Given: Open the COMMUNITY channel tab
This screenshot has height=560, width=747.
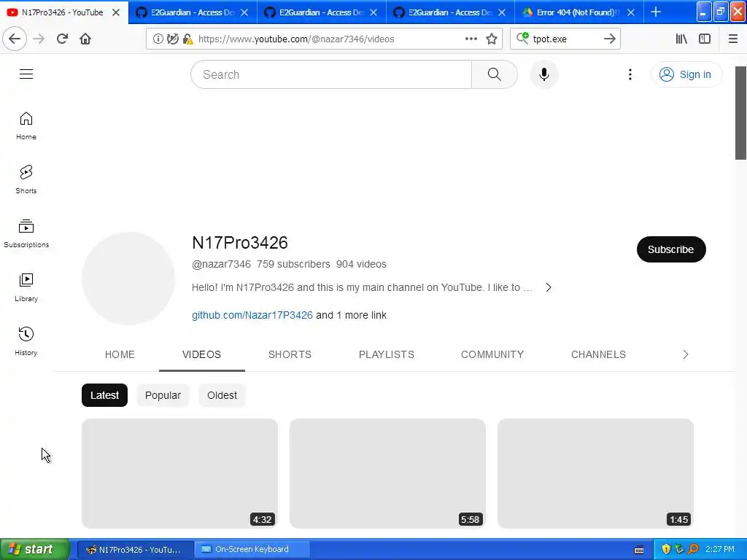Looking at the screenshot, I should point(492,354).
